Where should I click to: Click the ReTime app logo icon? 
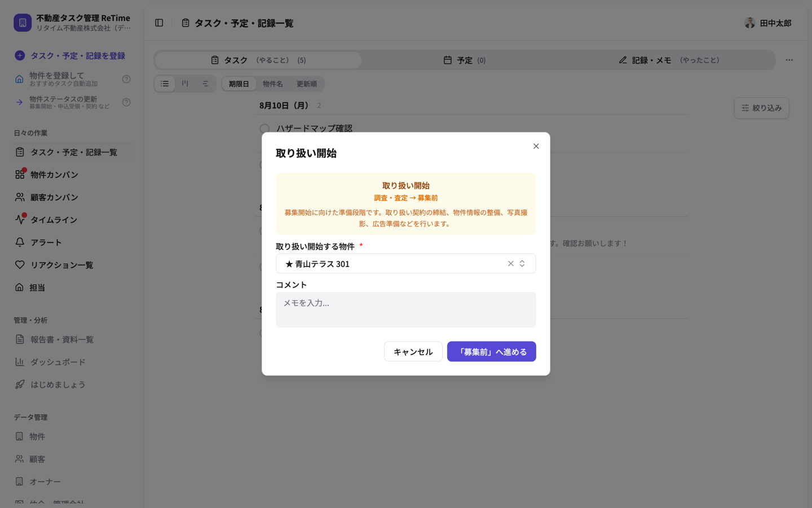click(x=23, y=23)
